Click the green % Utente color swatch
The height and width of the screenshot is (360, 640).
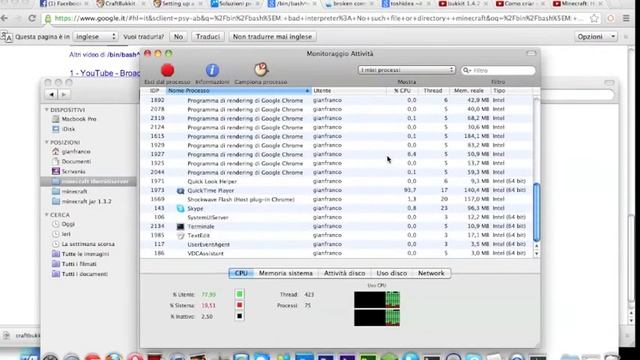[x=240, y=294]
